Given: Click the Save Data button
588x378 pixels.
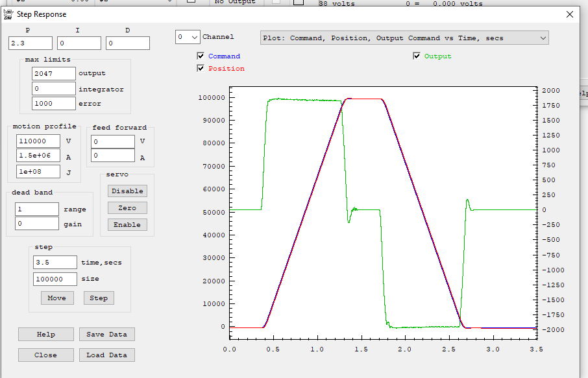Looking at the screenshot, I should click(106, 335).
